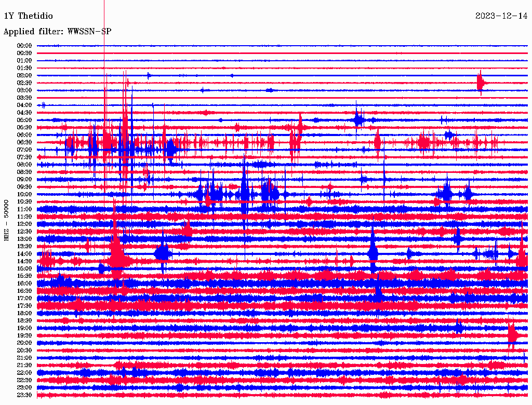The height and width of the screenshot is (405, 532).
Task: Select the 02:00 time label
Action: (x=24, y=76)
